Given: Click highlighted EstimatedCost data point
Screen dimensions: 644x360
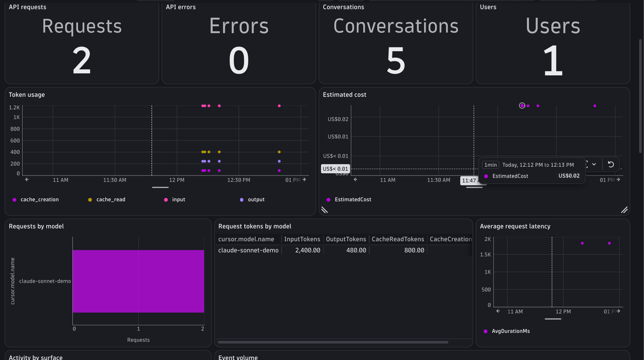Looking at the screenshot, I should (x=522, y=106).
